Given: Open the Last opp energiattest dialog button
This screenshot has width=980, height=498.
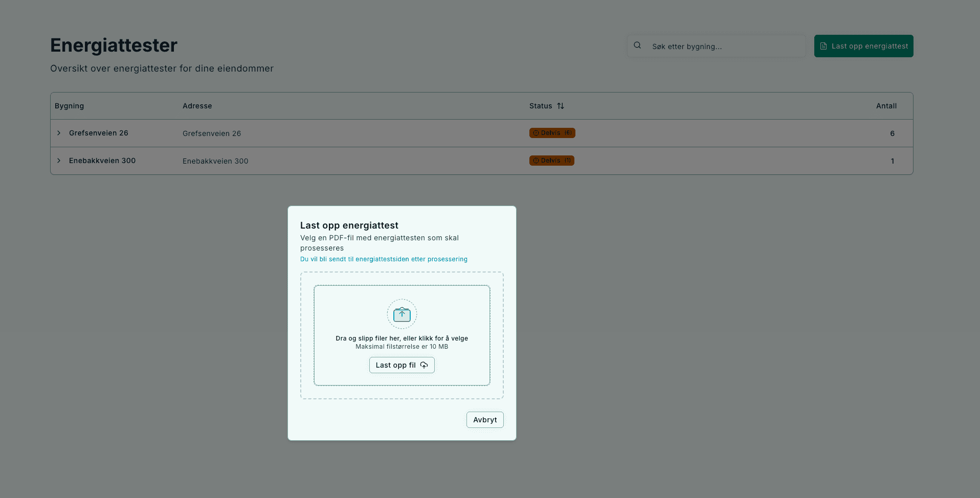Looking at the screenshot, I should 863,46.
